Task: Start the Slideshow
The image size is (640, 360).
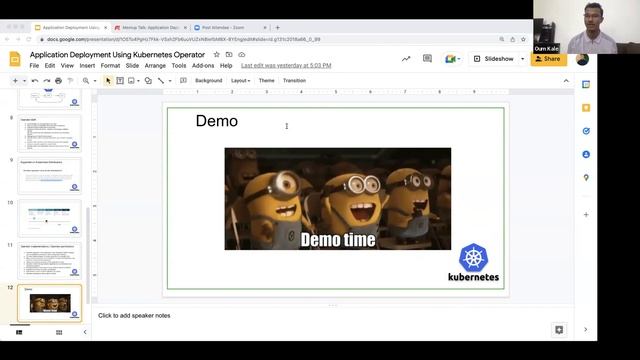Action: click(x=493, y=59)
